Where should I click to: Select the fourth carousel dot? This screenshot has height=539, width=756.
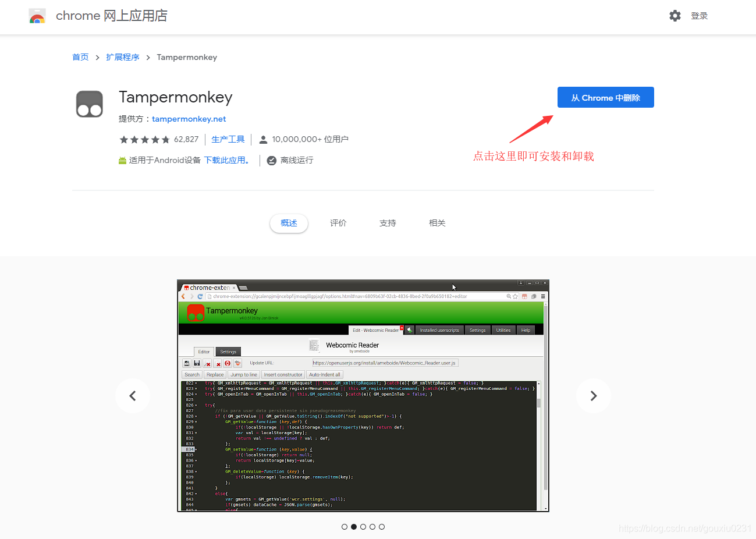372,527
